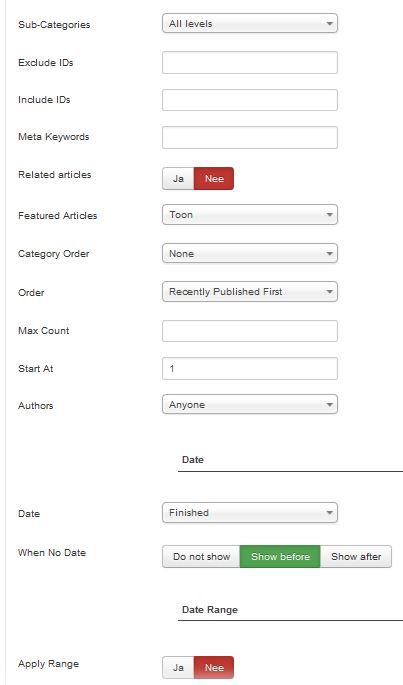Focus the Meta Keywords input box
The width and height of the screenshot is (403, 685).
click(250, 137)
